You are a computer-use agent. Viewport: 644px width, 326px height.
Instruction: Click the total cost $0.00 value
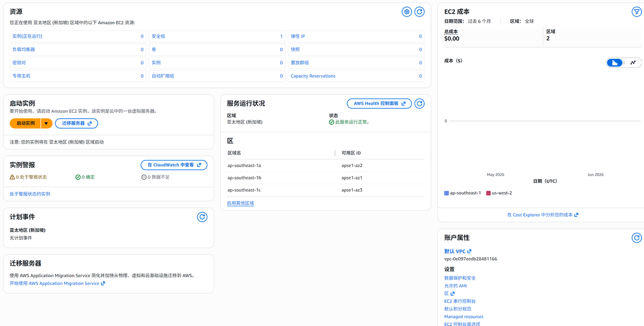[x=452, y=39]
